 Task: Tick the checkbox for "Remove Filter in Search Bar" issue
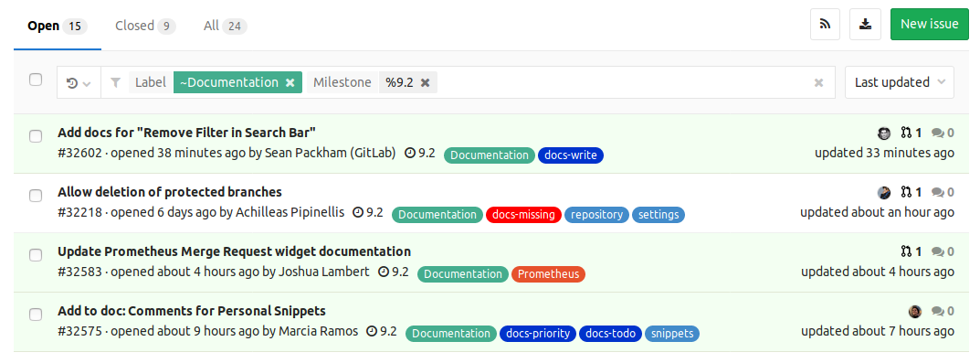tap(36, 136)
